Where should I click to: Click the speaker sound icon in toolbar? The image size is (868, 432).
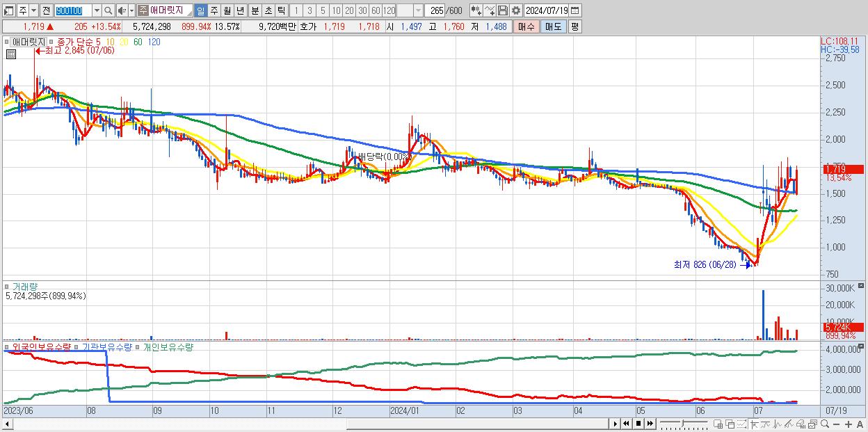tap(121, 10)
